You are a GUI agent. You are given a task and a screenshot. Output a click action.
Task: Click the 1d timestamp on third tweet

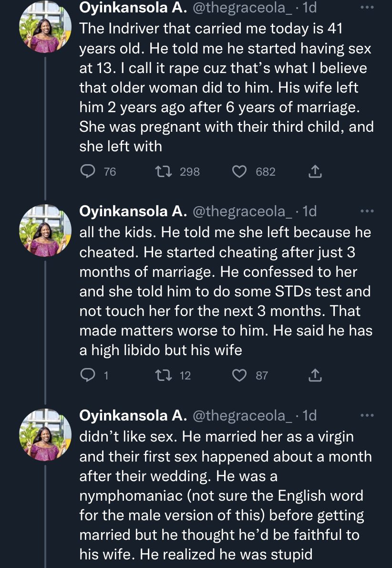pos(309,416)
